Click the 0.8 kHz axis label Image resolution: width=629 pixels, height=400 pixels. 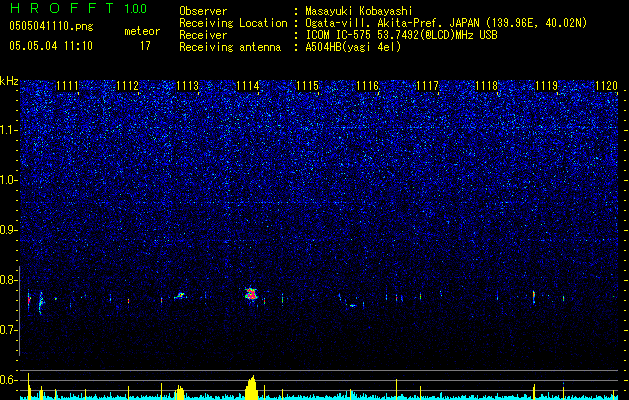[x=9, y=280]
